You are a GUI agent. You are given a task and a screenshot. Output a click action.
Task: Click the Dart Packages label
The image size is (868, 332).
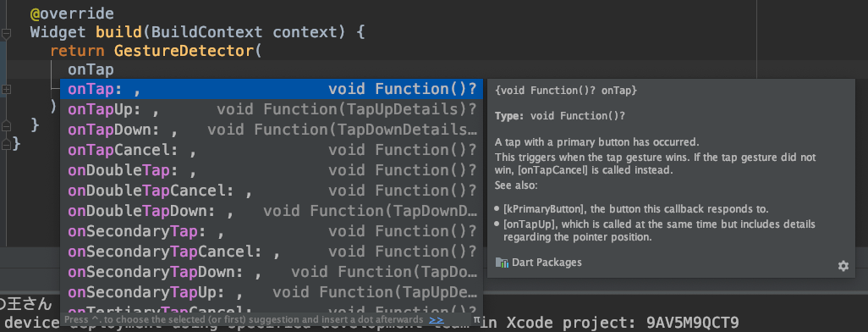pyautogui.click(x=547, y=263)
